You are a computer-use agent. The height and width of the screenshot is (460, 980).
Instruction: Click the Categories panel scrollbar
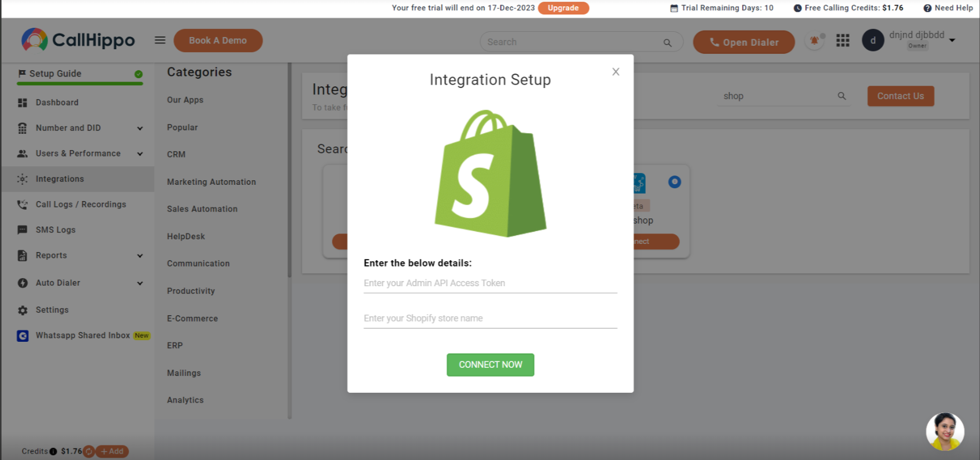coord(290,170)
